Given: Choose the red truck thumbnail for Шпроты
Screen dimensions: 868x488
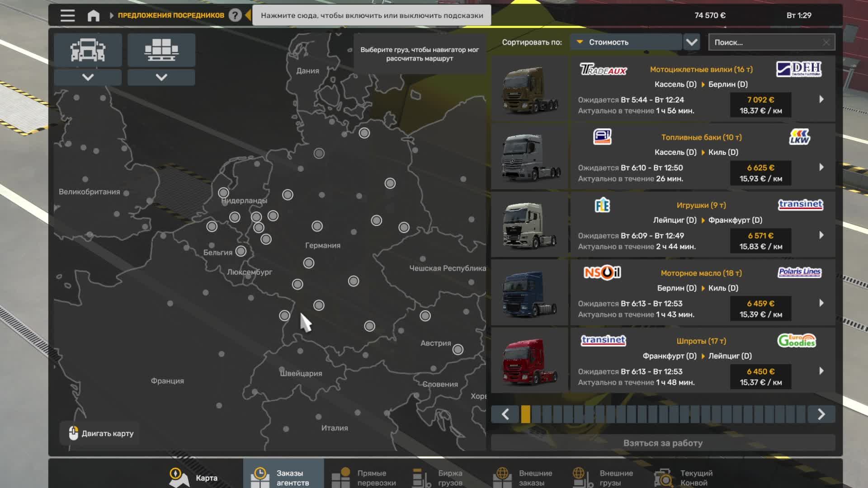Looking at the screenshot, I should click(x=529, y=361).
